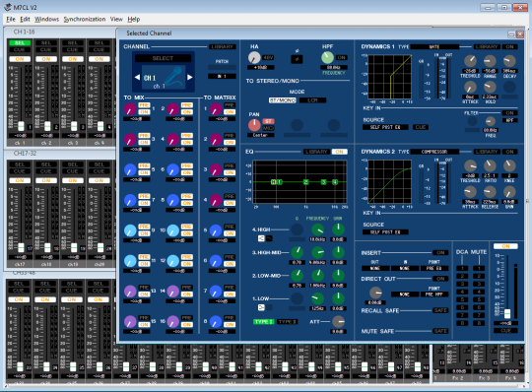Open the INSERT IN patch selector
Viewport: 532px width, 392px height.
[405, 268]
